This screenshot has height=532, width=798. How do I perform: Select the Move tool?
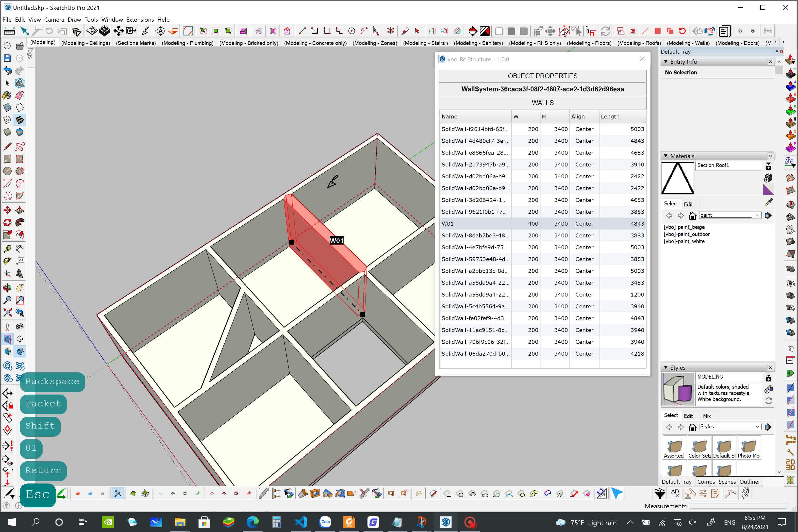click(x=7, y=210)
